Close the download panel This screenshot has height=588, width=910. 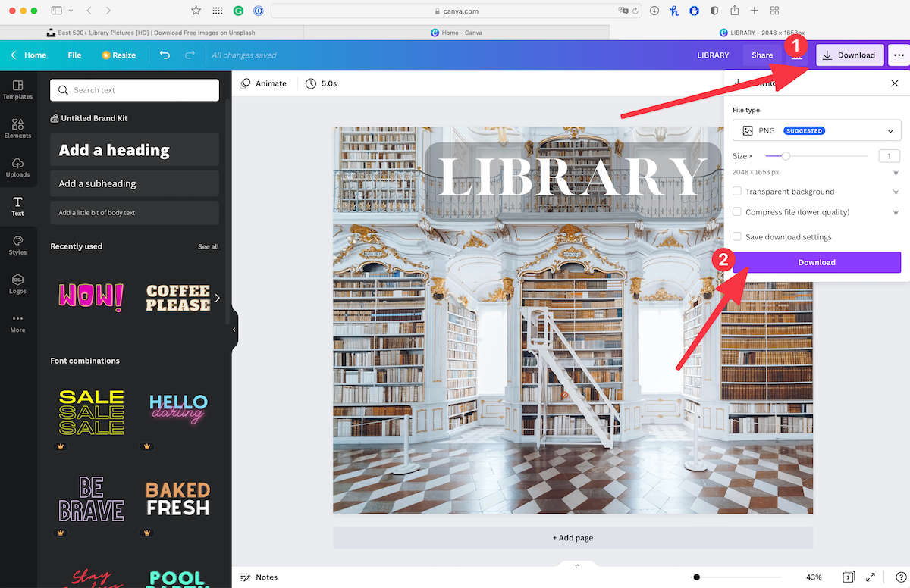(x=895, y=83)
